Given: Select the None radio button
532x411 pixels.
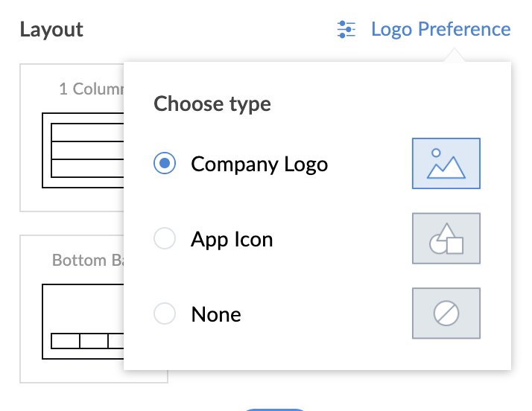Looking at the screenshot, I should pos(164,314).
